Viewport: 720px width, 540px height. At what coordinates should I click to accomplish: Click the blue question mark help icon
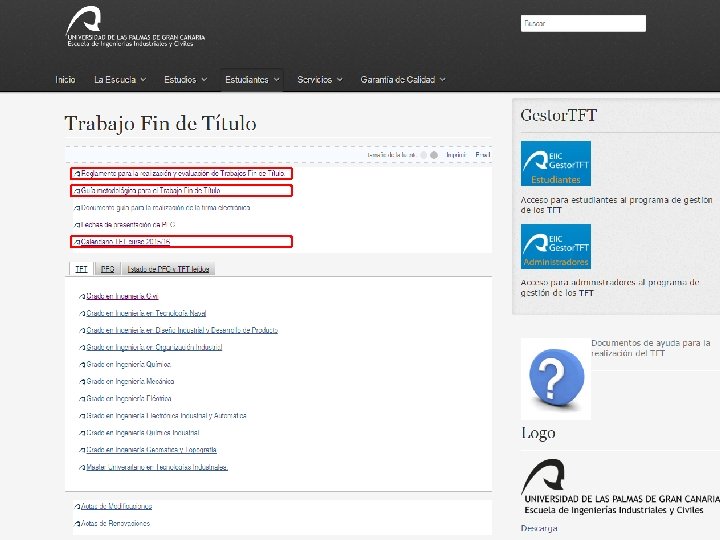(556, 378)
